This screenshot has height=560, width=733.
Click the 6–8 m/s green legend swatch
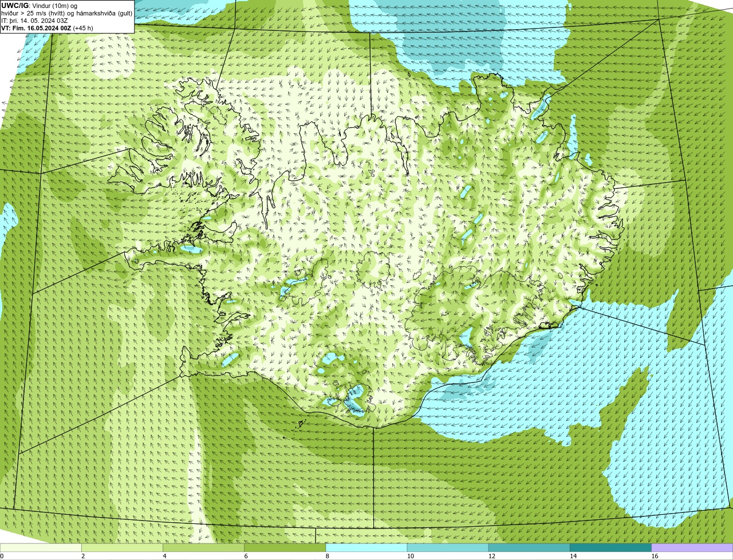click(285, 547)
